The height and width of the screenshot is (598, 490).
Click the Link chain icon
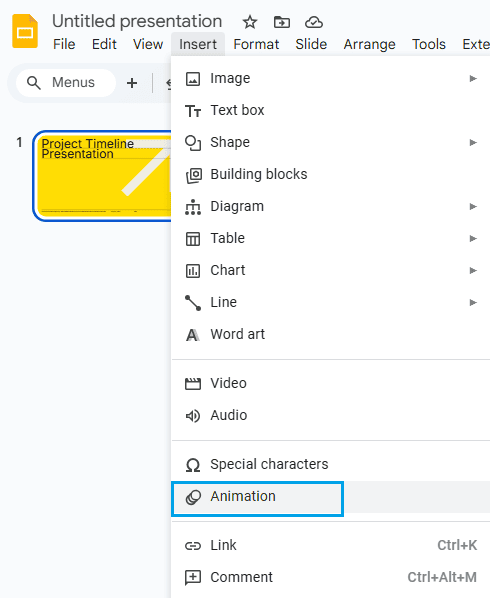point(193,546)
